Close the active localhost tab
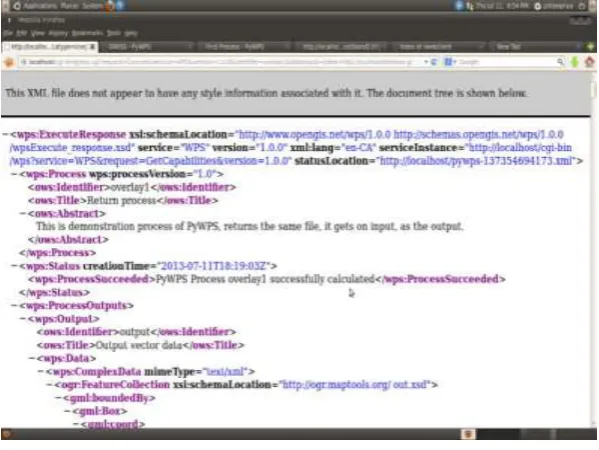Screen dimensions: 599x450 (x=92, y=47)
